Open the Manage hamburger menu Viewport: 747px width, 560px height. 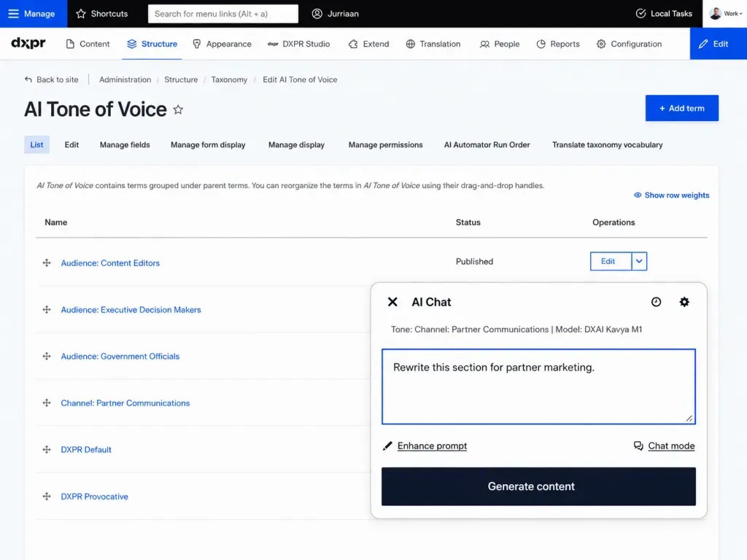33,14
